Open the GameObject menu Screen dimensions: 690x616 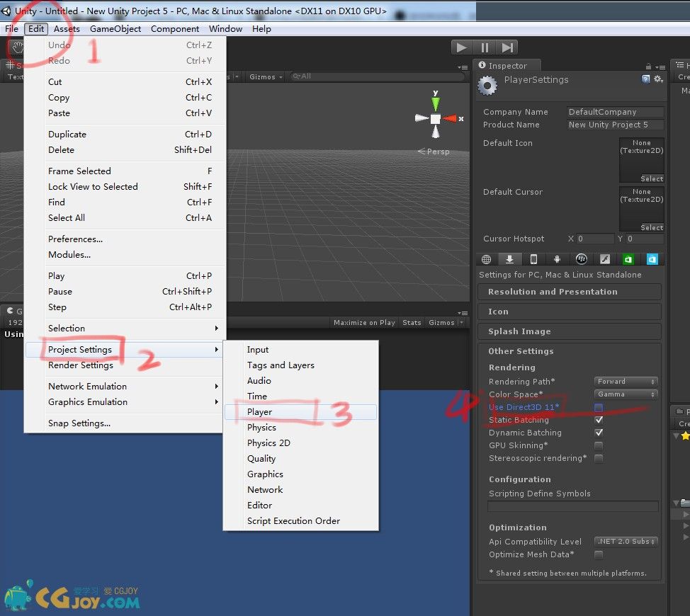click(x=115, y=29)
